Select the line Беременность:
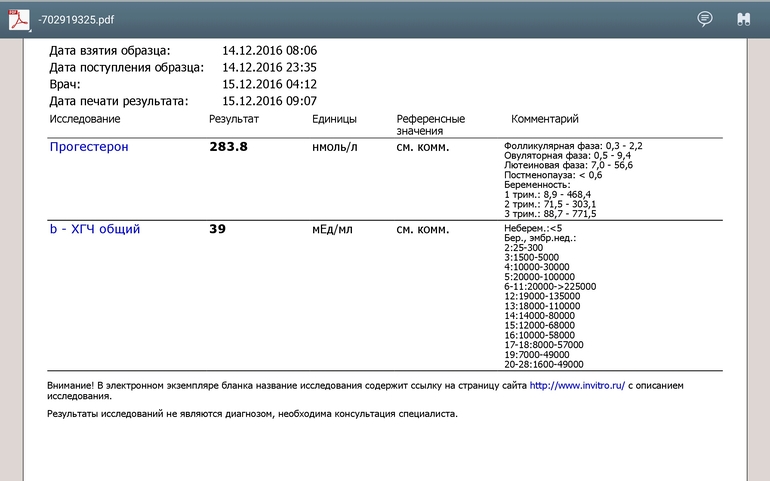The height and width of the screenshot is (481, 770). point(537,185)
